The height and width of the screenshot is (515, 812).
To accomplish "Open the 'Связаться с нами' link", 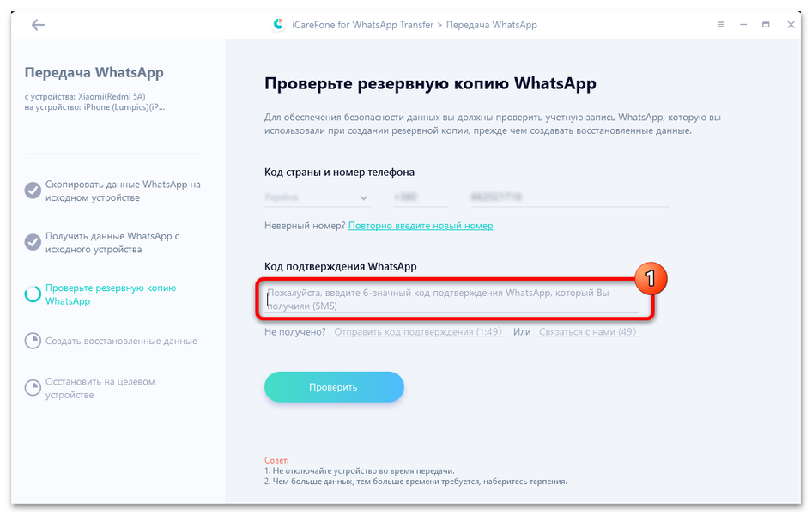I will point(590,332).
